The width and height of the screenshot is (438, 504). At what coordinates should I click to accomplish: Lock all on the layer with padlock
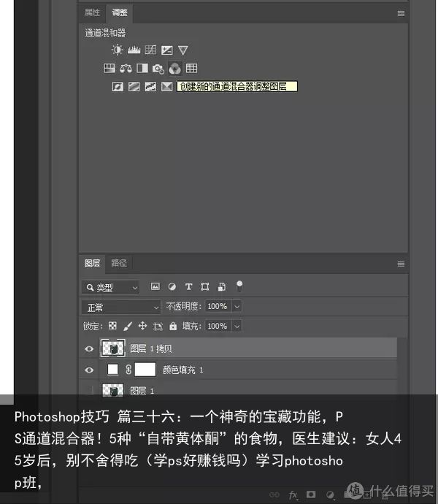pos(173,327)
